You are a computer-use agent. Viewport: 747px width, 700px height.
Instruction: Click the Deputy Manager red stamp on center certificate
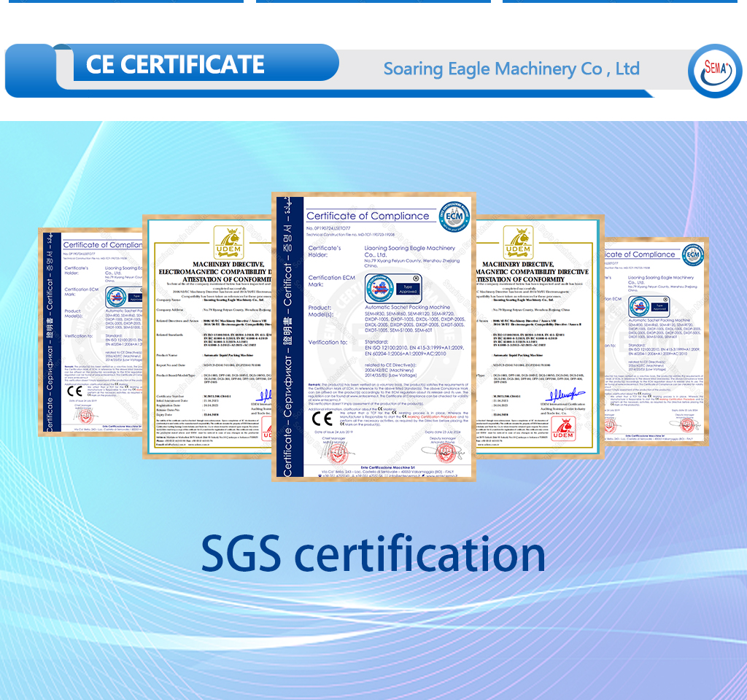(446, 452)
